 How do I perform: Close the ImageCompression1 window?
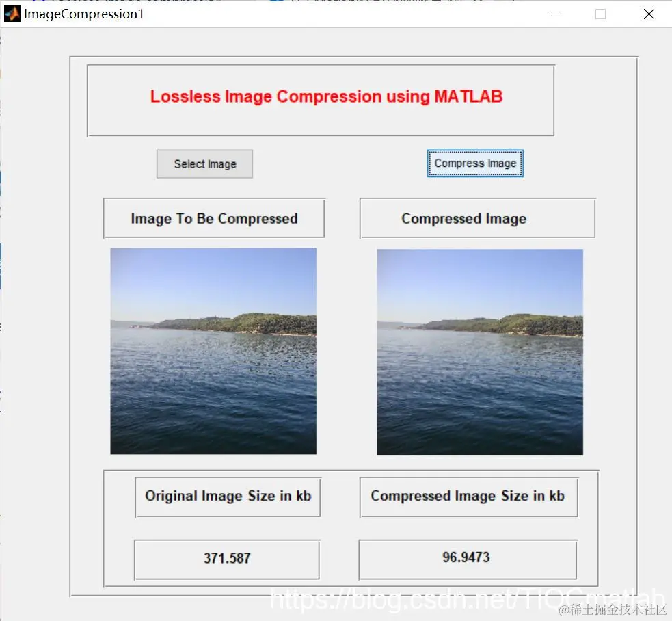[x=649, y=14]
